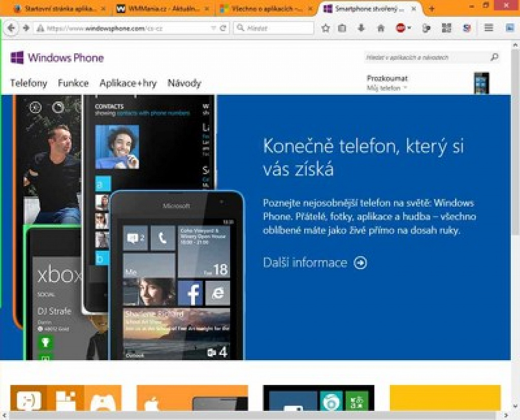Click the vertical scrollbar up arrow
The image size is (520, 420).
click(x=515, y=45)
